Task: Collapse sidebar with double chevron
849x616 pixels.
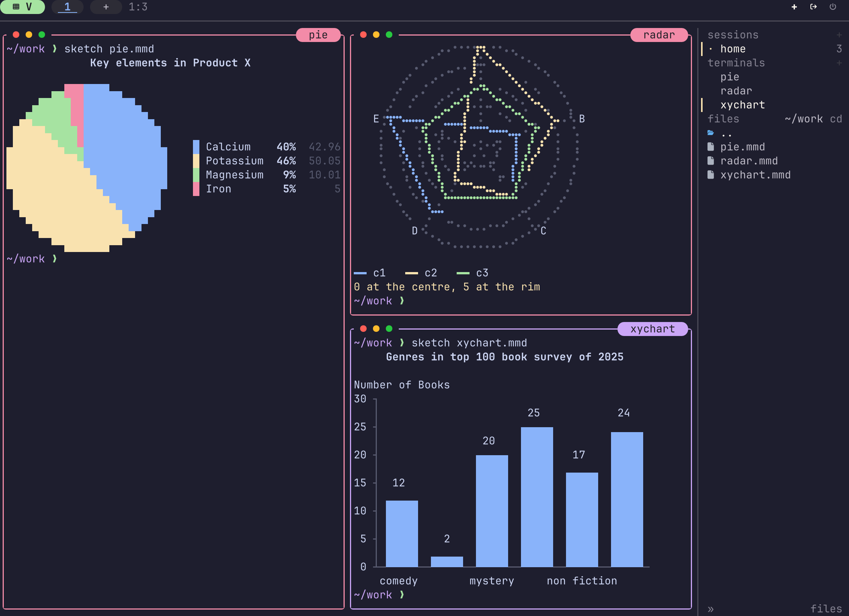Action: (711, 609)
